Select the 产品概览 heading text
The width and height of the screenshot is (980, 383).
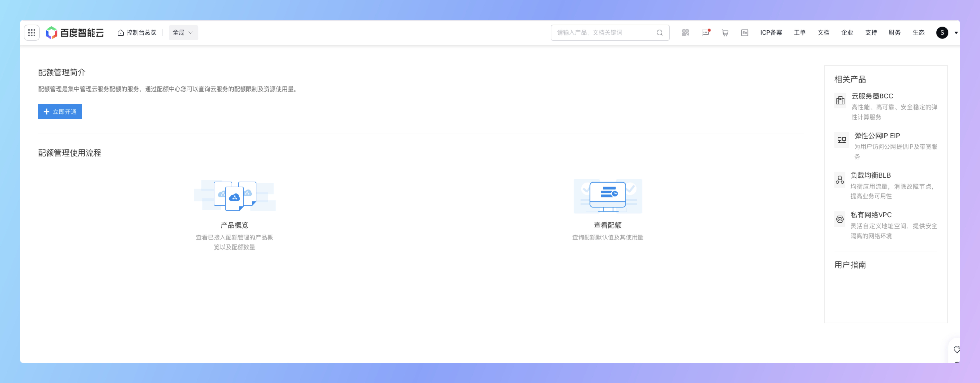click(x=235, y=225)
